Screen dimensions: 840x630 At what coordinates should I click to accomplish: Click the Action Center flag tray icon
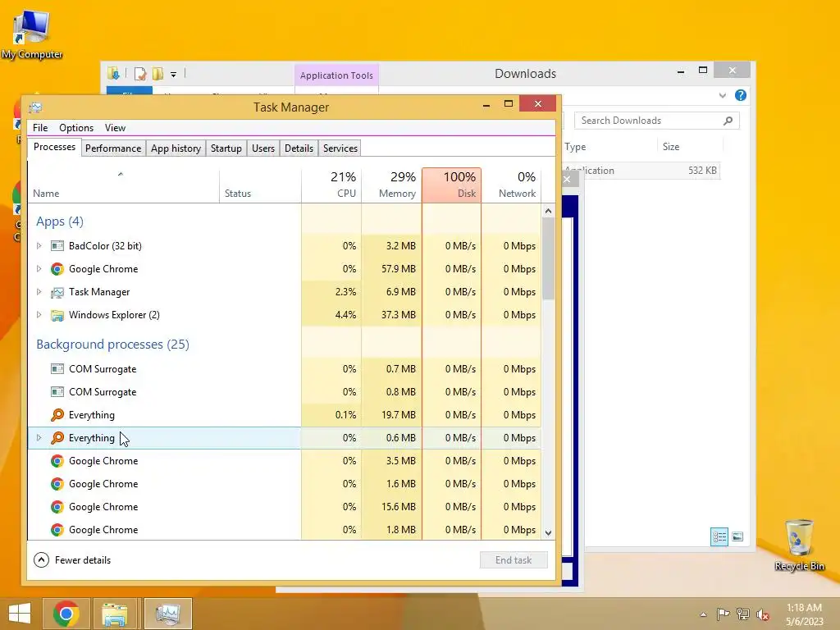pyautogui.click(x=724, y=614)
